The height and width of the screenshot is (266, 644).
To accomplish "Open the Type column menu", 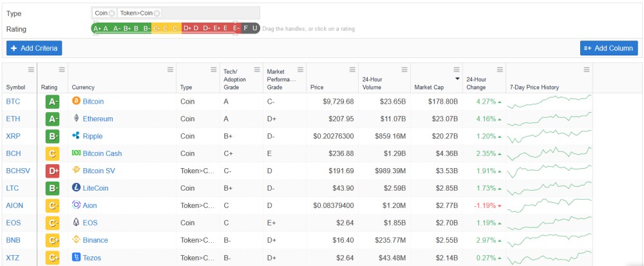I will [x=214, y=70].
